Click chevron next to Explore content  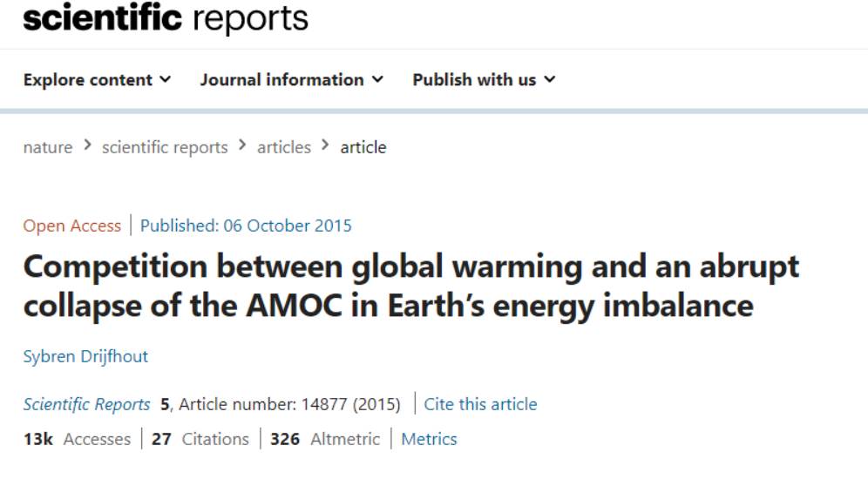165,79
